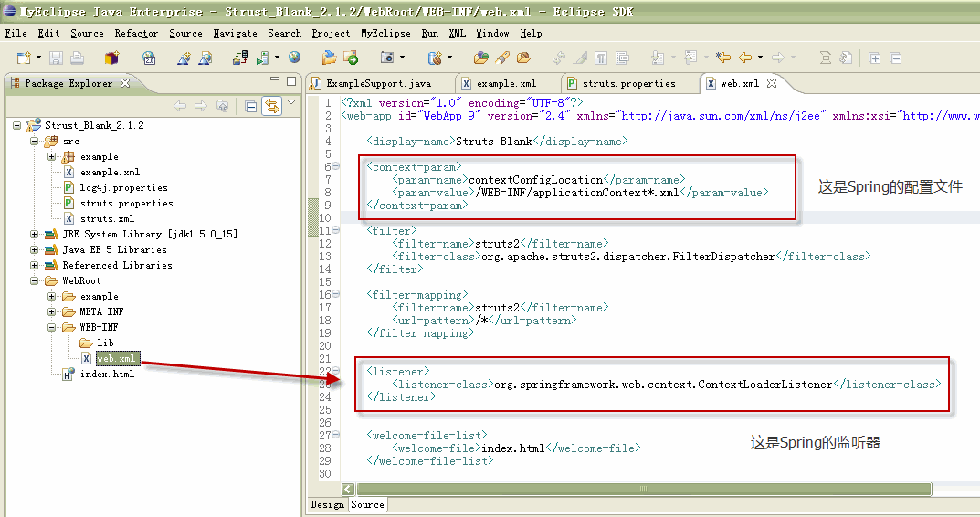Click the purple cube package icon
Viewport: 980px width, 517px height.
(111, 58)
